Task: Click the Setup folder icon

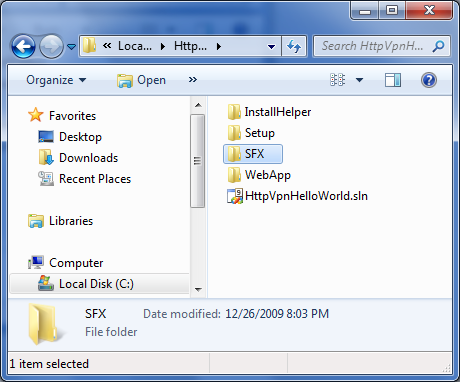Action: pyautogui.click(x=234, y=133)
